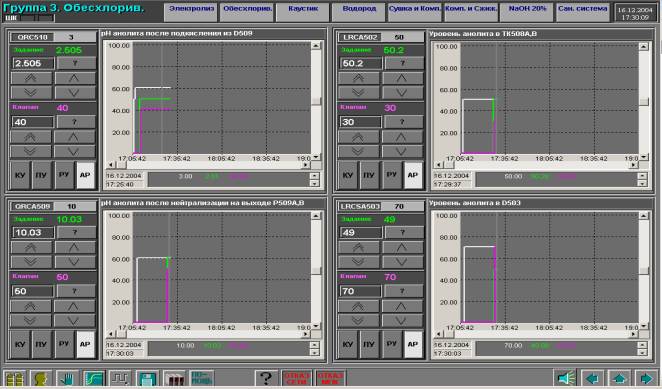Click the LRCA502 setpoint field showing 50.2
This screenshot has width=662, height=389.
[361, 63]
